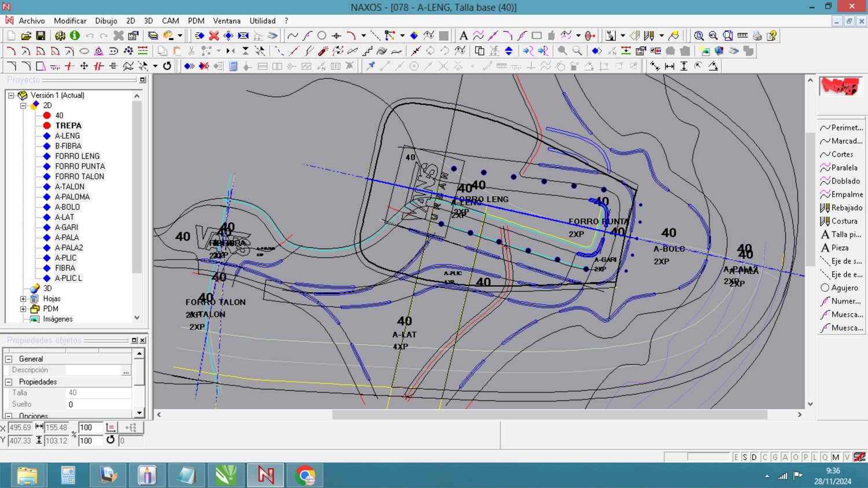Open the CAM menu
Viewport: 868px width, 488px height.
(x=170, y=21)
